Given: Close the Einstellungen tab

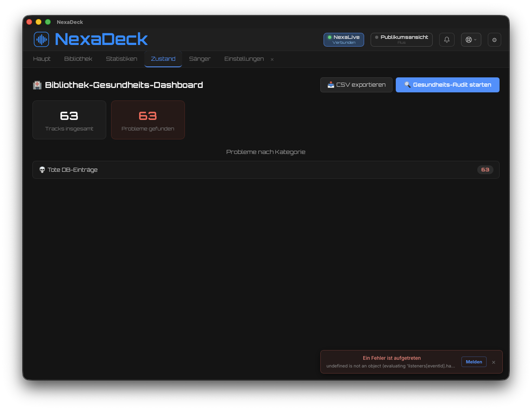Looking at the screenshot, I should [272, 60].
